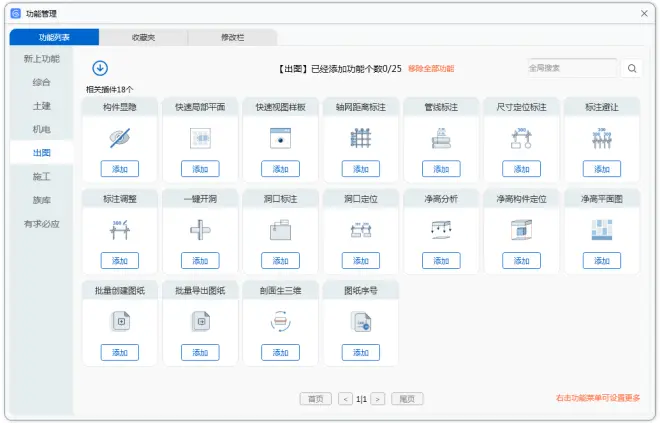Screen dimensions: 660x423
Task: Add the 快速视图样板 function
Action: coord(280,169)
